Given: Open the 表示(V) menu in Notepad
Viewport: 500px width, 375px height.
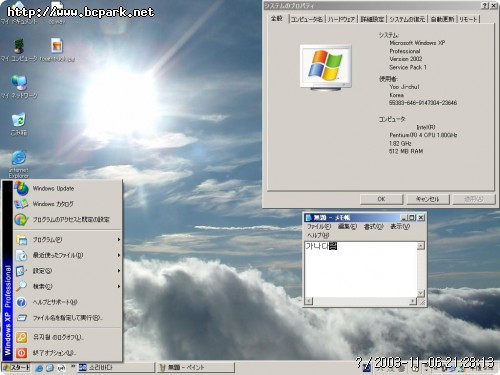Looking at the screenshot, I should (x=400, y=226).
